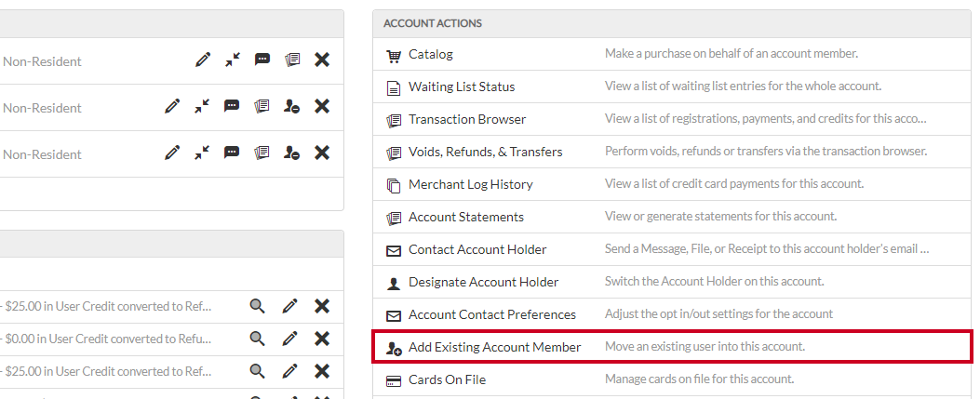
Task: Edit the $0.00 User Credit entry with pencil
Action: 289,339
